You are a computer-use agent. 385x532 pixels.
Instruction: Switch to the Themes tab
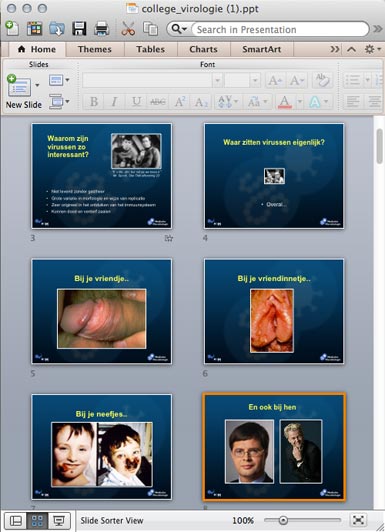point(95,50)
